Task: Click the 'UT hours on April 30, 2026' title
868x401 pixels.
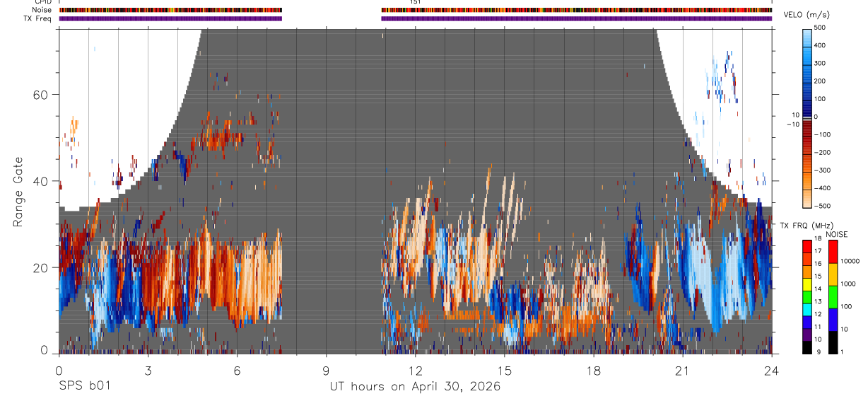Action: click(415, 386)
